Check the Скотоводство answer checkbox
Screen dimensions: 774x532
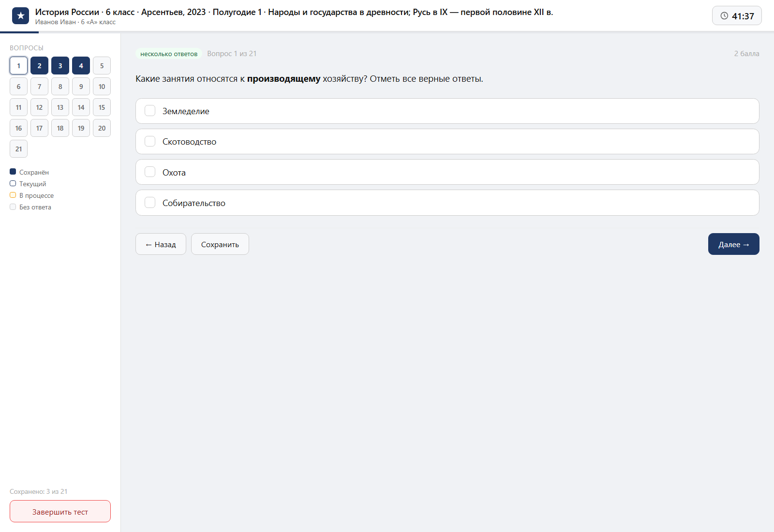click(150, 141)
